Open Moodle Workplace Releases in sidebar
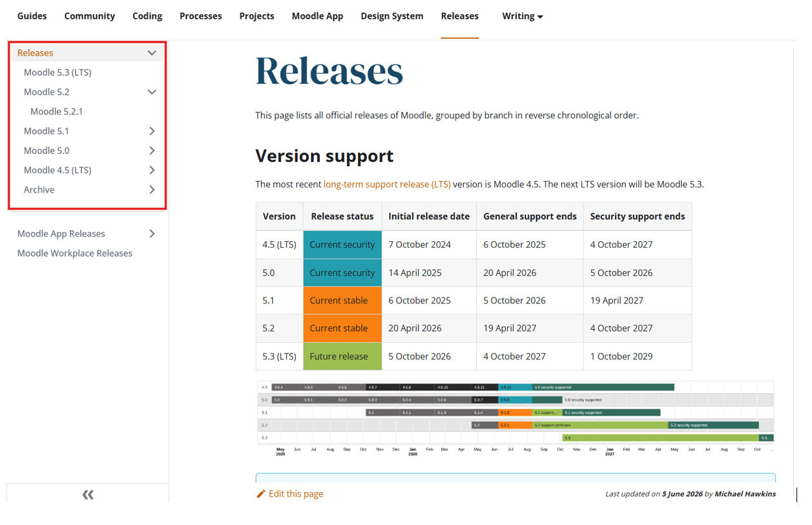Image resolution: width=812 pixels, height=525 pixels. 75,253
